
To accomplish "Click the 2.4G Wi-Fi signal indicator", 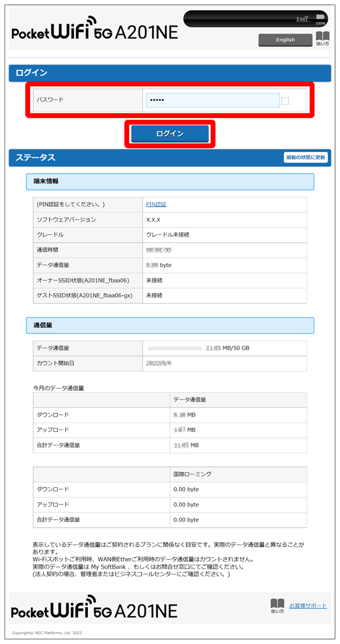I will [x=303, y=19].
